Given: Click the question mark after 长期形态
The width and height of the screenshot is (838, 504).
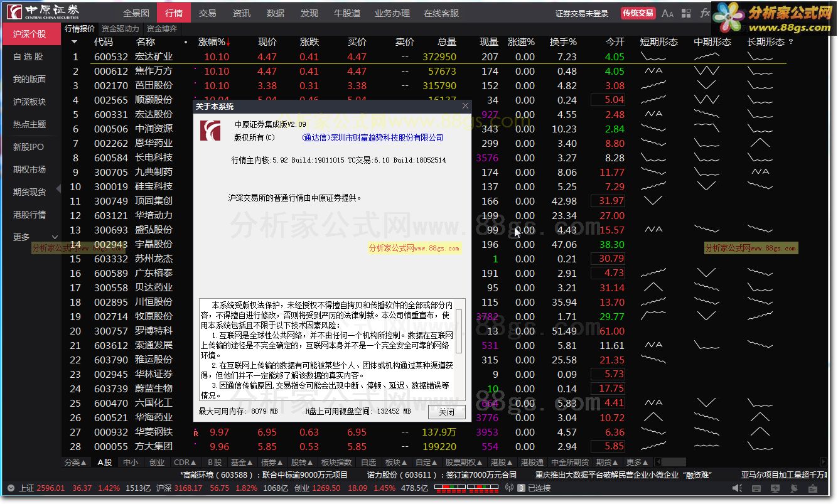Looking at the screenshot, I should (x=791, y=42).
